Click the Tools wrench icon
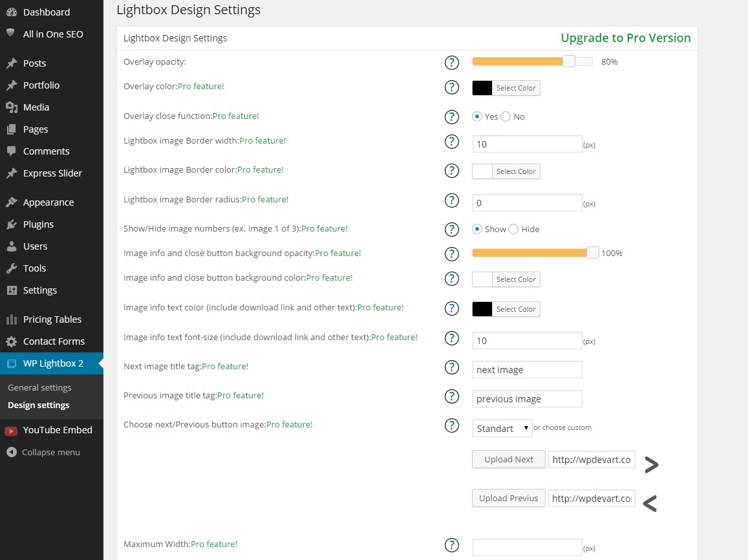This screenshot has width=748, height=560. (x=12, y=268)
